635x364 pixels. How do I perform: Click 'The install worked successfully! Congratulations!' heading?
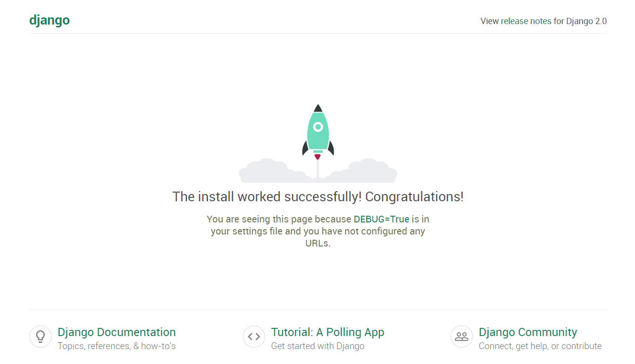point(318,197)
